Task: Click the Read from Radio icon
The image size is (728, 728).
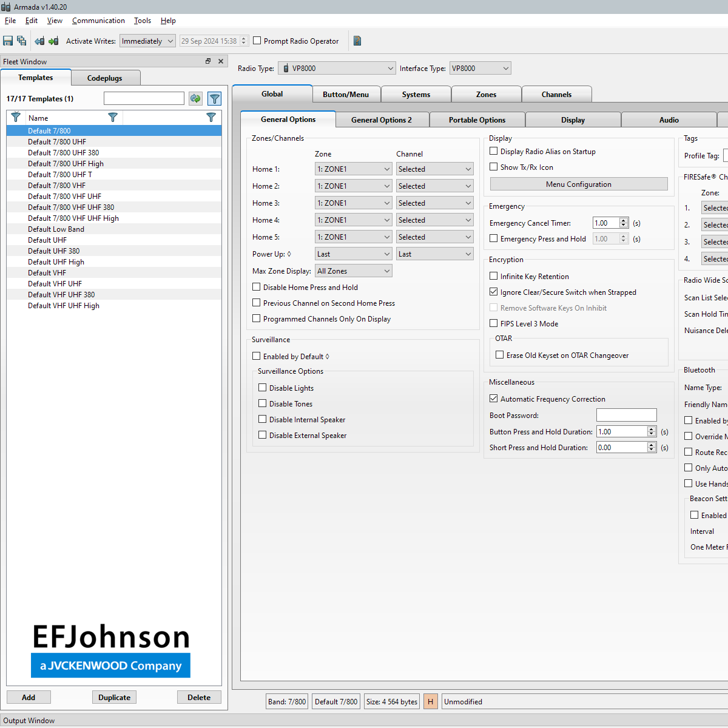Action: pos(39,41)
